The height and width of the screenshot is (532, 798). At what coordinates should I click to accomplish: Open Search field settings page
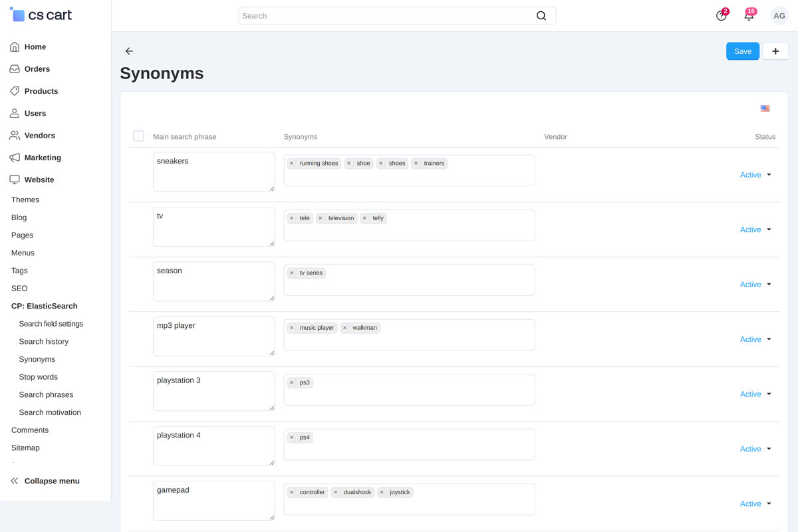[51, 324]
